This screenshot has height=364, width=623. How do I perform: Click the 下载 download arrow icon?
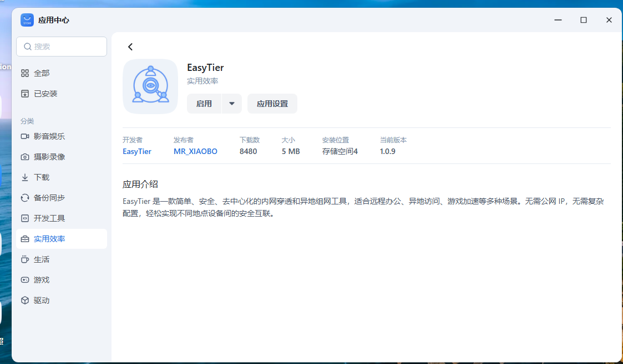tap(25, 177)
